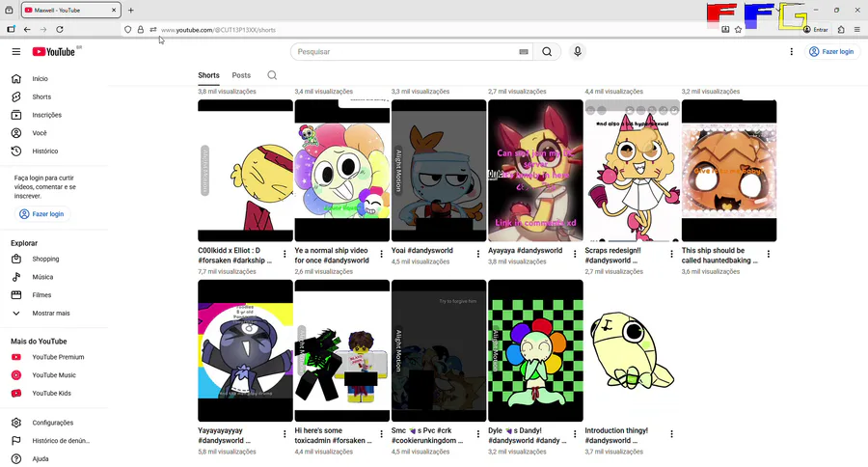The width and height of the screenshot is (868, 467).
Task: Open options for Dyle s Dandy short
Action: [x=575, y=434]
